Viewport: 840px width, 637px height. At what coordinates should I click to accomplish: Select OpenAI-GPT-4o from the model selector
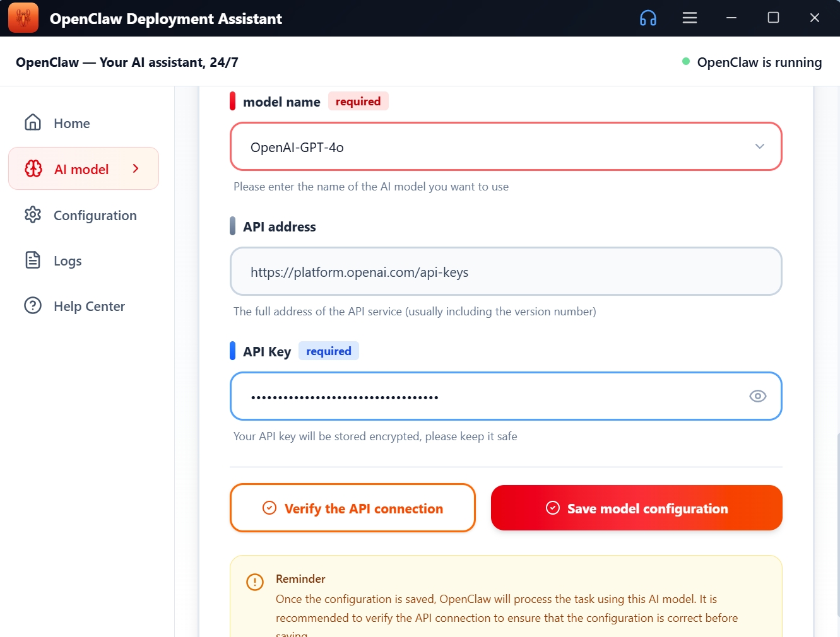(505, 146)
